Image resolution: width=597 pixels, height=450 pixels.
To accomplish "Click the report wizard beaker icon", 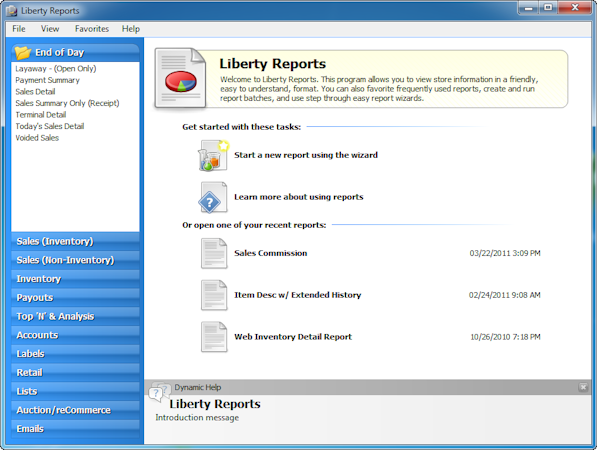I will tap(213, 155).
